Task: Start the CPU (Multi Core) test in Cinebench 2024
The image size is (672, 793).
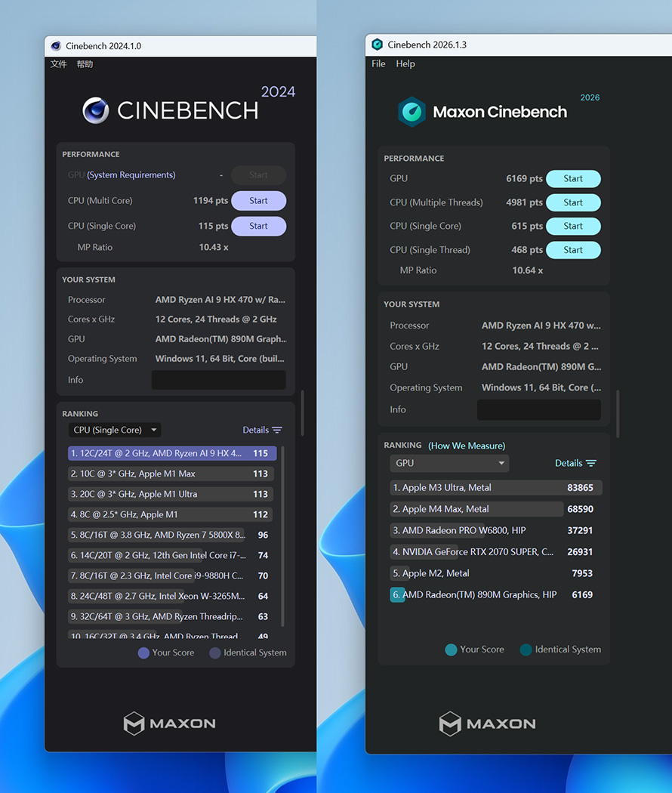Action: click(x=258, y=201)
